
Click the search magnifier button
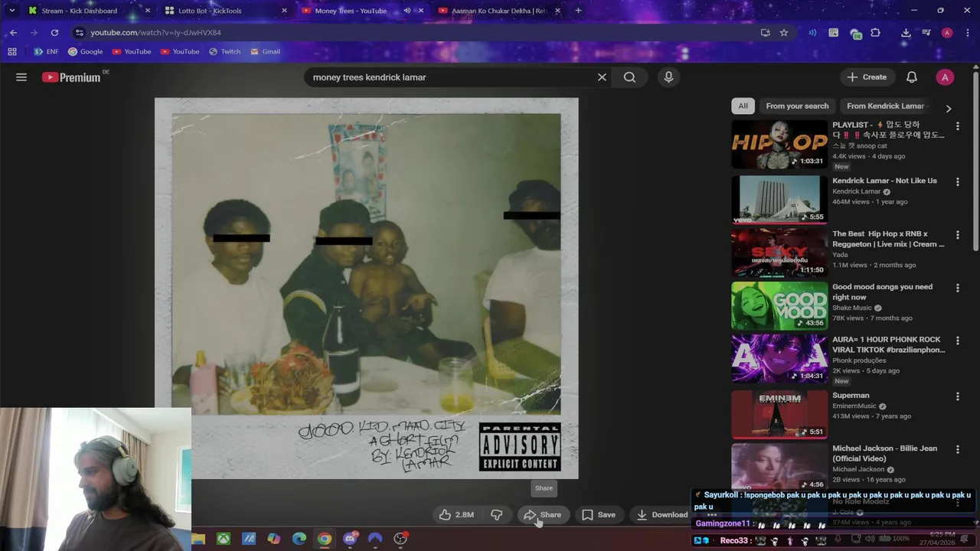point(629,77)
